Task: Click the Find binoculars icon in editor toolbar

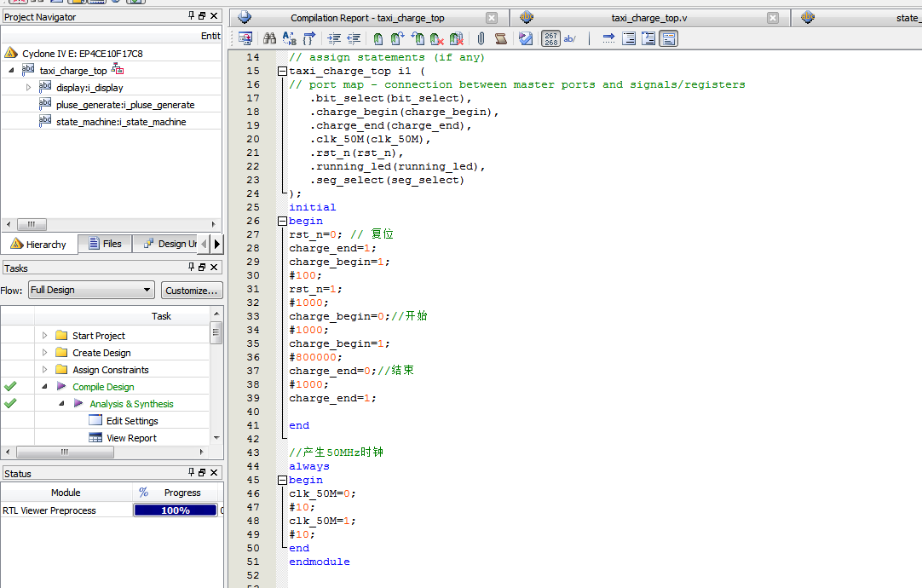Action: click(269, 38)
